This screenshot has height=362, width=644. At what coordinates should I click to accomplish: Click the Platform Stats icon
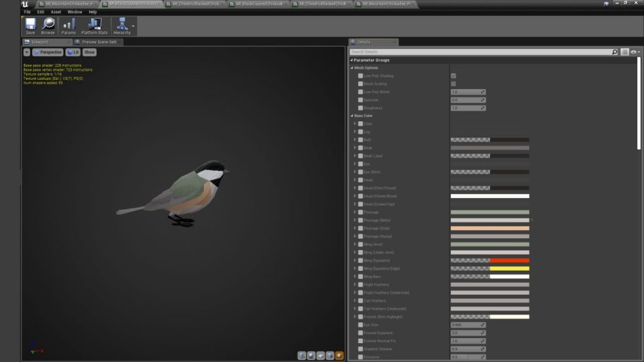(95, 24)
